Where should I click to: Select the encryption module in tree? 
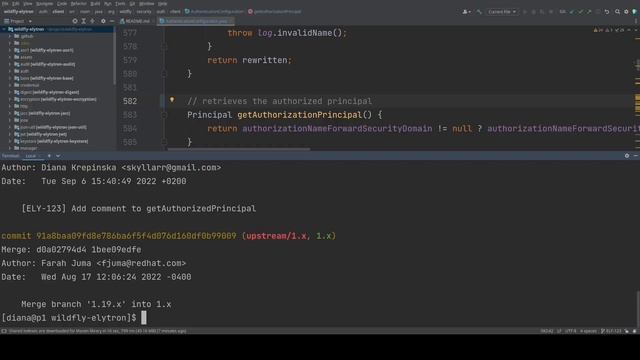55,99
